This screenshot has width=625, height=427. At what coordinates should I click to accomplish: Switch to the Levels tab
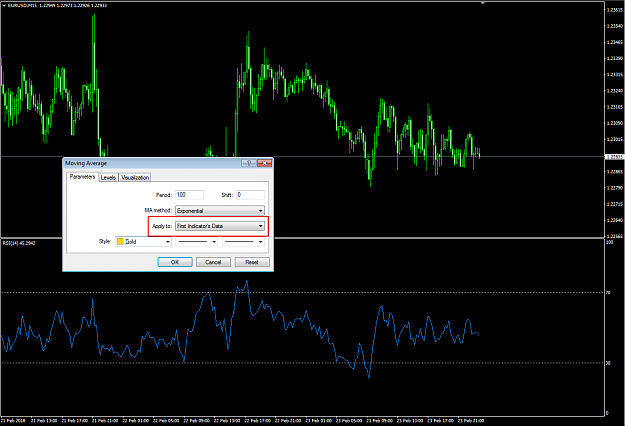coord(108,177)
